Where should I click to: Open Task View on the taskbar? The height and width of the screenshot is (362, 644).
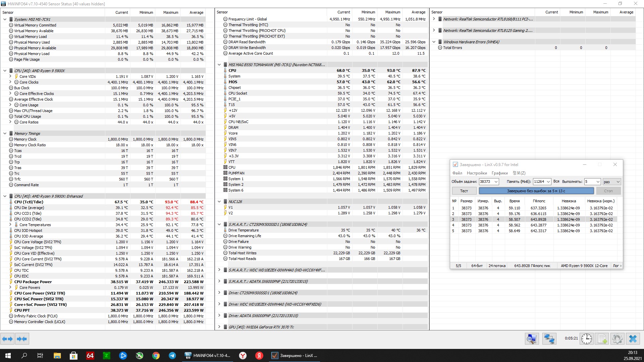(40, 356)
